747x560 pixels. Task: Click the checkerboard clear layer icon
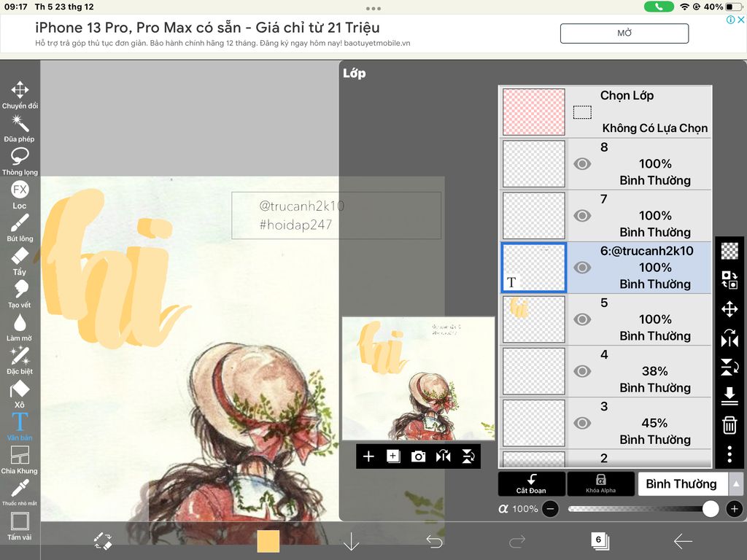click(729, 251)
